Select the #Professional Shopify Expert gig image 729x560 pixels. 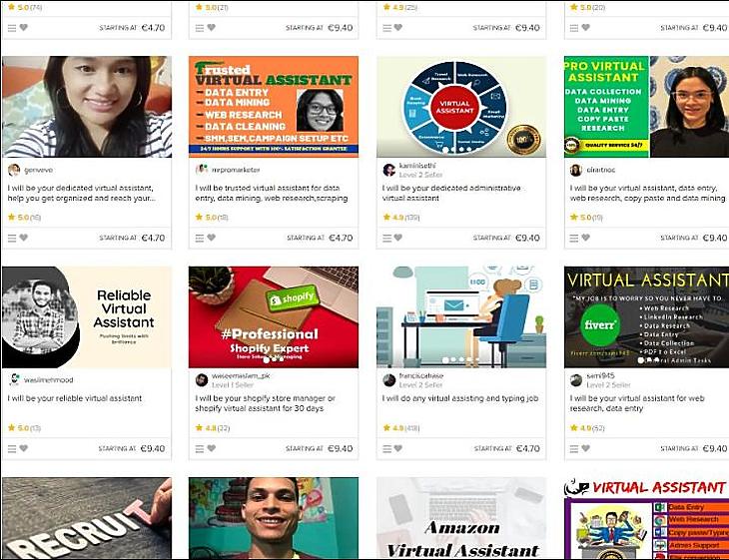click(274, 317)
